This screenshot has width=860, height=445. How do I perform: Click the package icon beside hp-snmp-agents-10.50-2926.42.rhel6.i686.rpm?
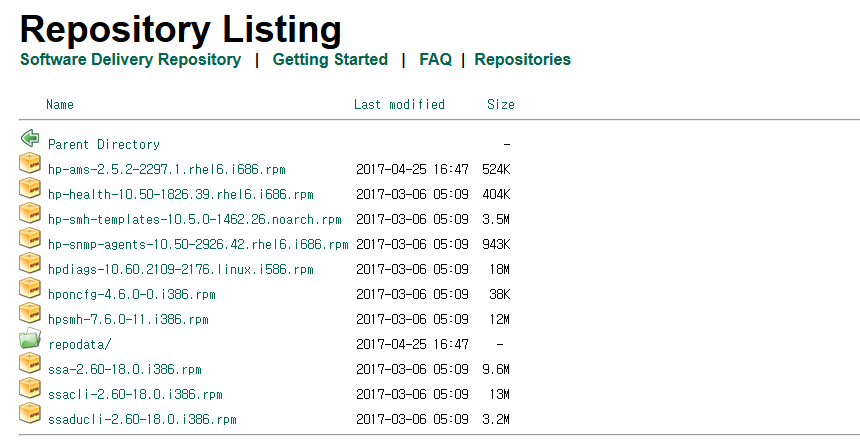(x=30, y=238)
